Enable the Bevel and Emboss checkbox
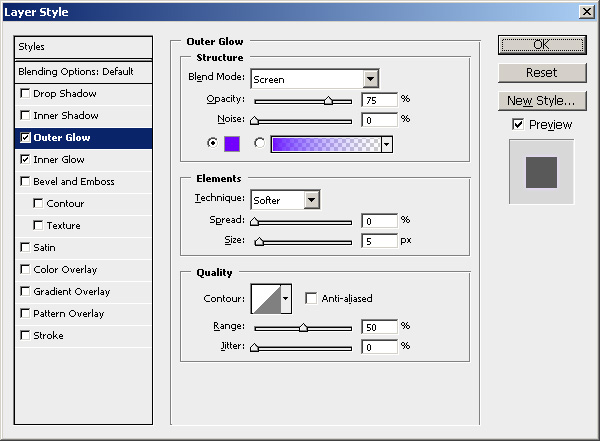 25,181
